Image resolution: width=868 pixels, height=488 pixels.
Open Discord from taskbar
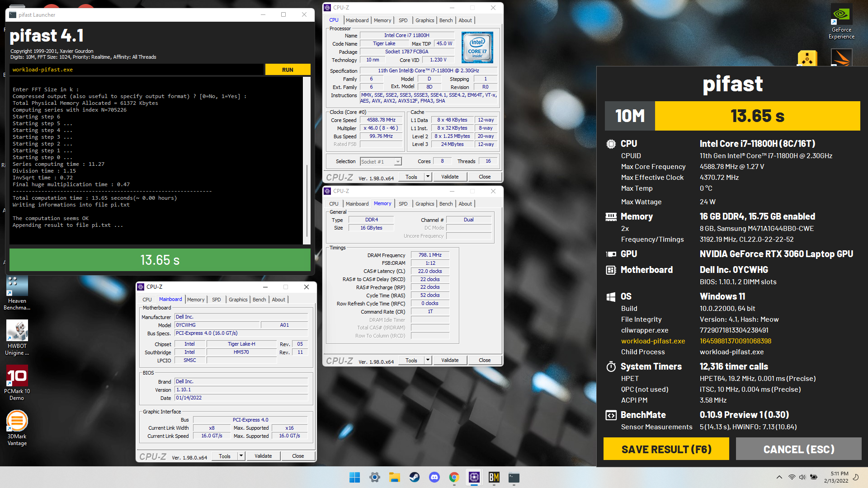click(434, 477)
